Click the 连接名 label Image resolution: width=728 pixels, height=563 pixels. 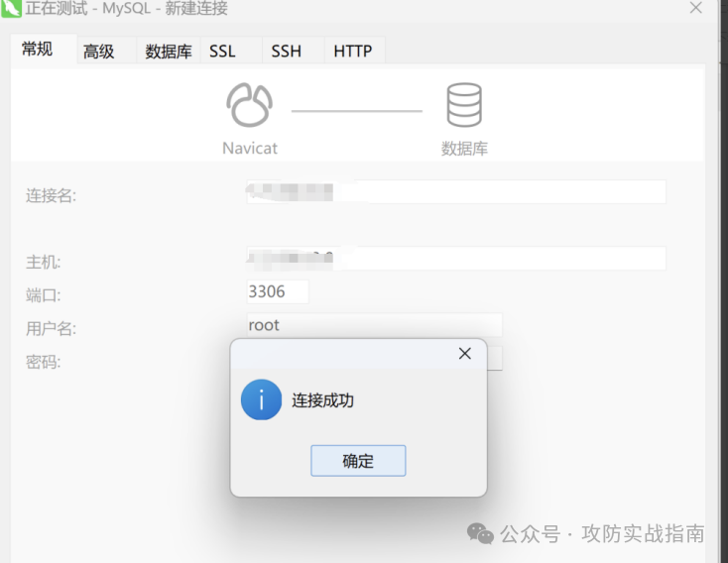[x=51, y=196]
